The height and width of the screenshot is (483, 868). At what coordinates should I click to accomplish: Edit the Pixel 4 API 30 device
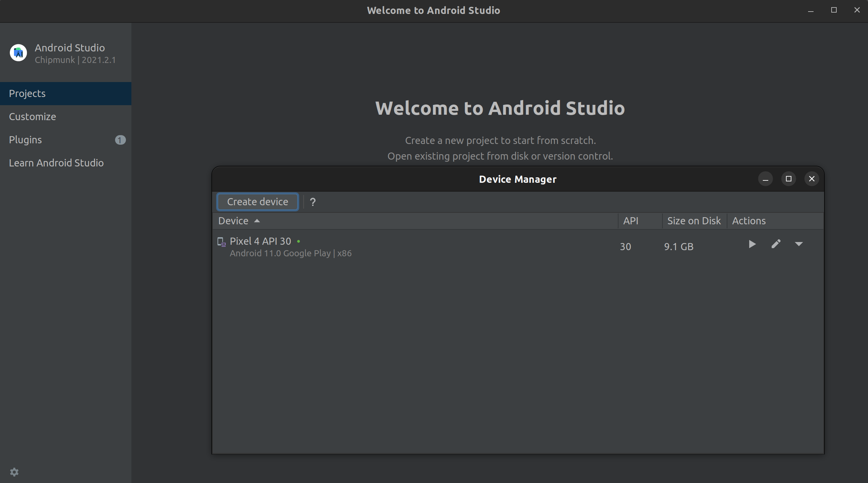776,244
